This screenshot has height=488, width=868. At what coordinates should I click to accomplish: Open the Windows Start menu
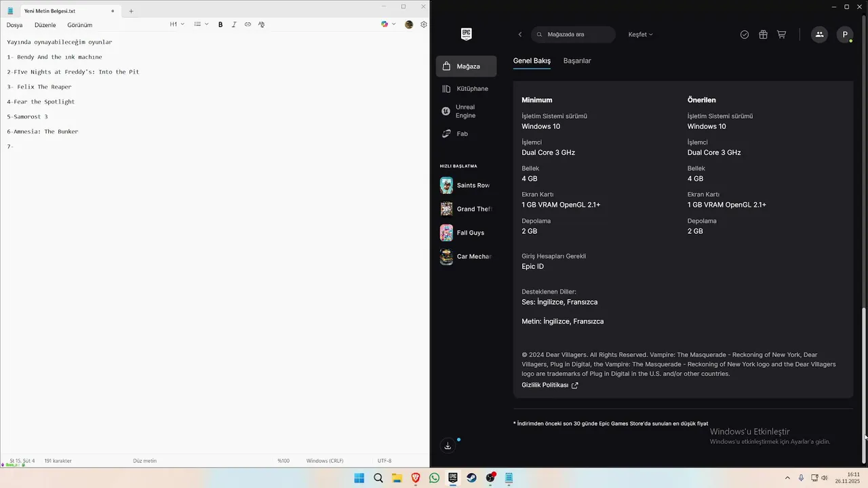(359, 478)
